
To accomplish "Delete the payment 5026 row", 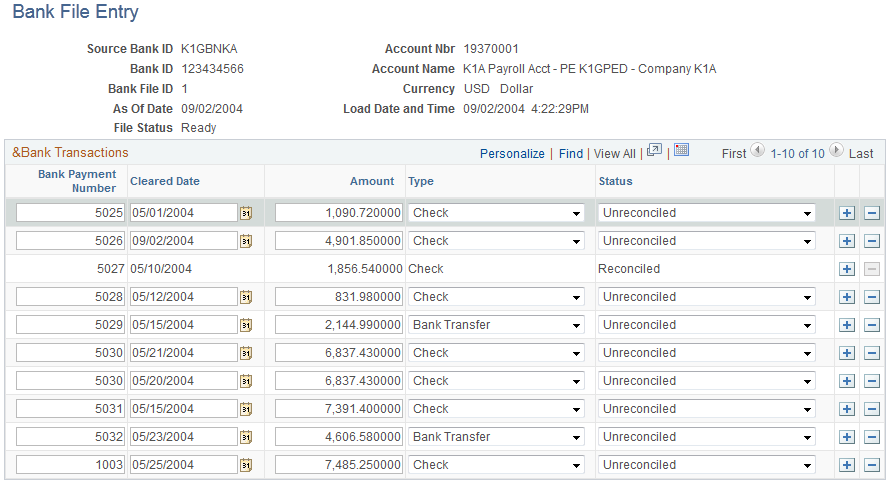I will [x=872, y=241].
